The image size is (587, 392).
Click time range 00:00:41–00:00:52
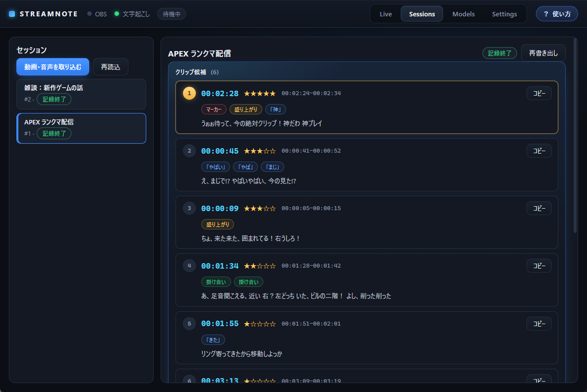[x=311, y=151]
